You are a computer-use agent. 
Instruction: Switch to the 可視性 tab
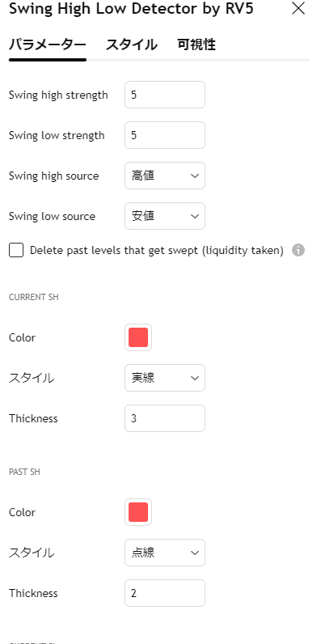pyautogui.click(x=196, y=44)
